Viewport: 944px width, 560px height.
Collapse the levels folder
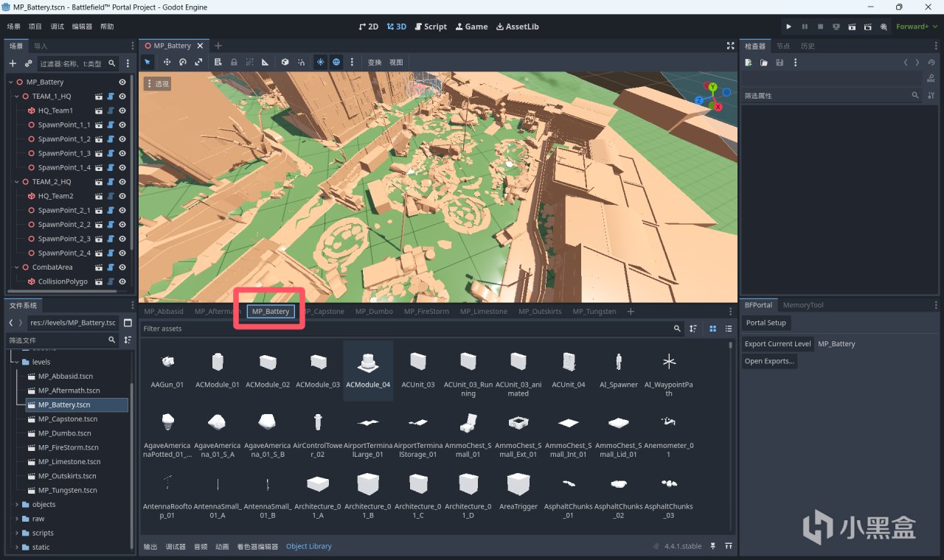15,363
